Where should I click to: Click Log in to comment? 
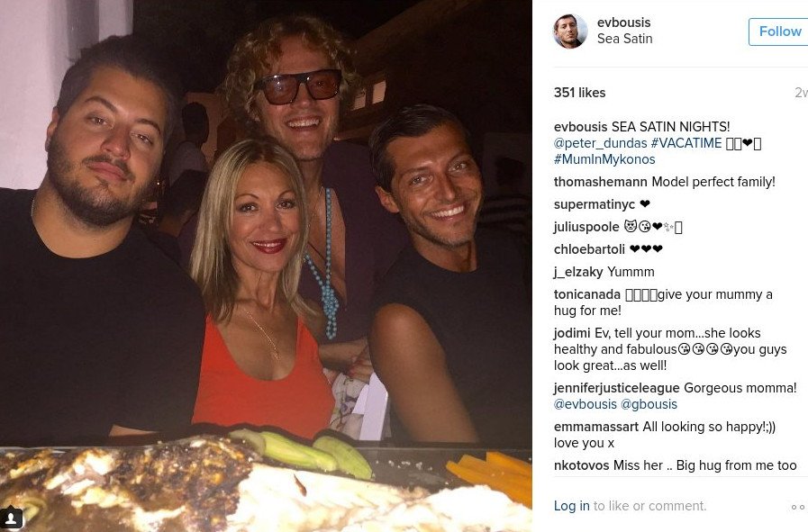[x=571, y=506]
